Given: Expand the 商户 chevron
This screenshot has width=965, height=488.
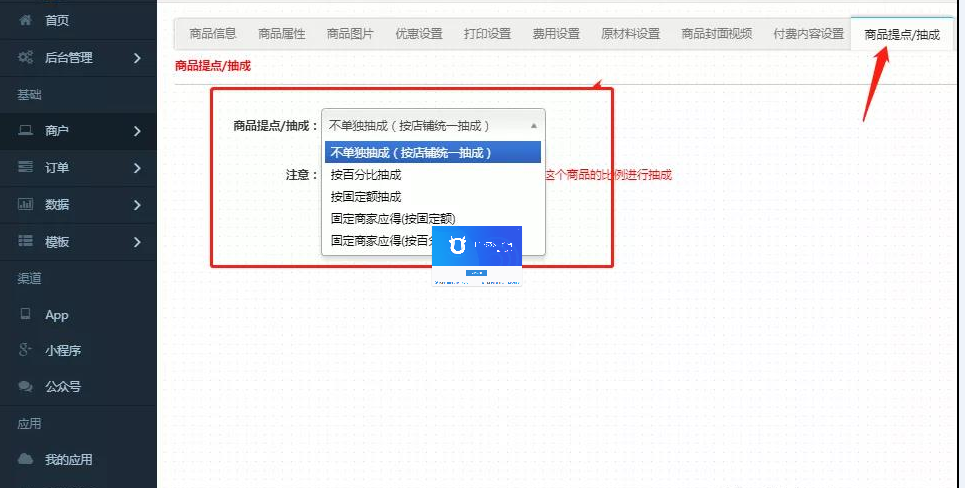Looking at the screenshot, I should tap(137, 131).
